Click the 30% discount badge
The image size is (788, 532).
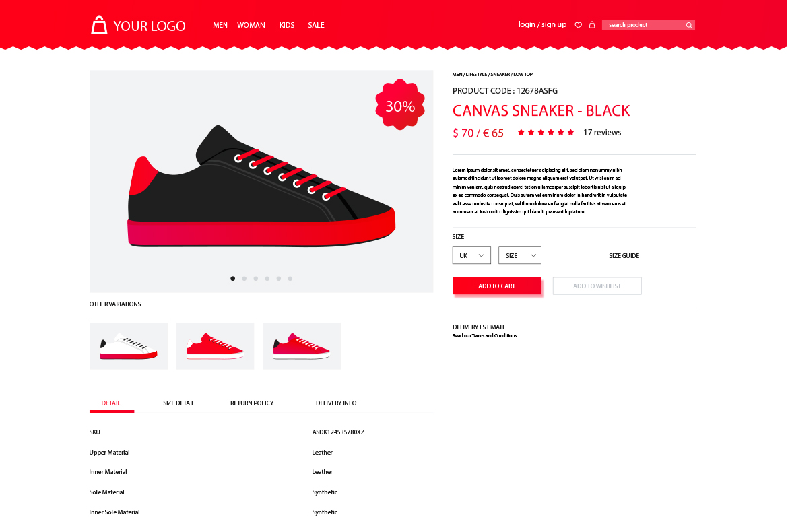[400, 105]
